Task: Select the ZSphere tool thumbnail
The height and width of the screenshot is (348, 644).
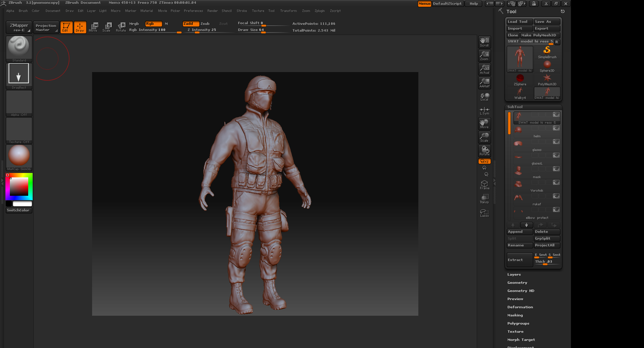Action: (520, 80)
